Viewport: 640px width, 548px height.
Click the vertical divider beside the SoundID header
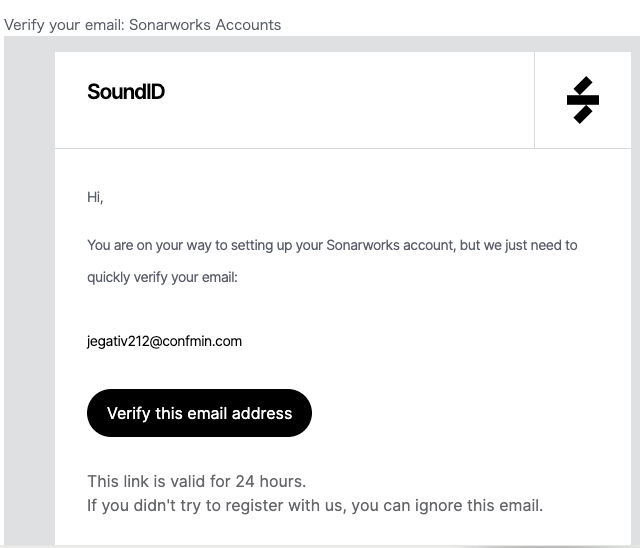534,100
